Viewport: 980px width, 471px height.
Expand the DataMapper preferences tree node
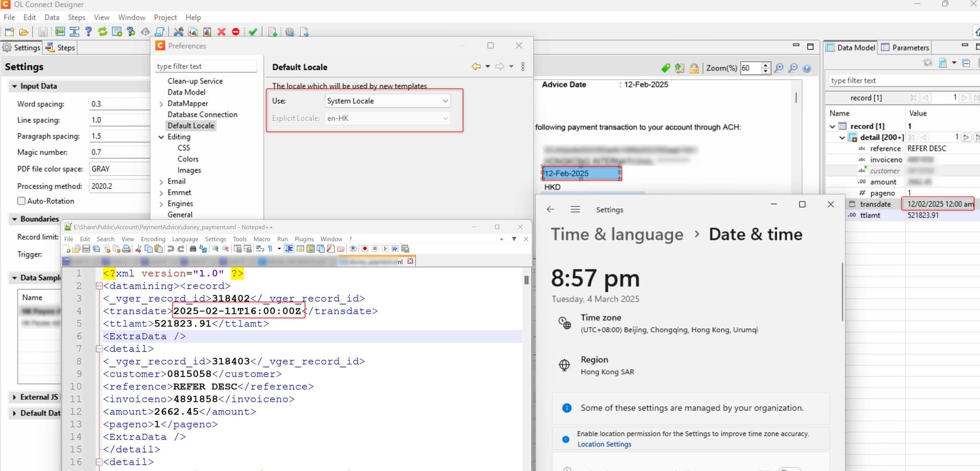coord(161,104)
